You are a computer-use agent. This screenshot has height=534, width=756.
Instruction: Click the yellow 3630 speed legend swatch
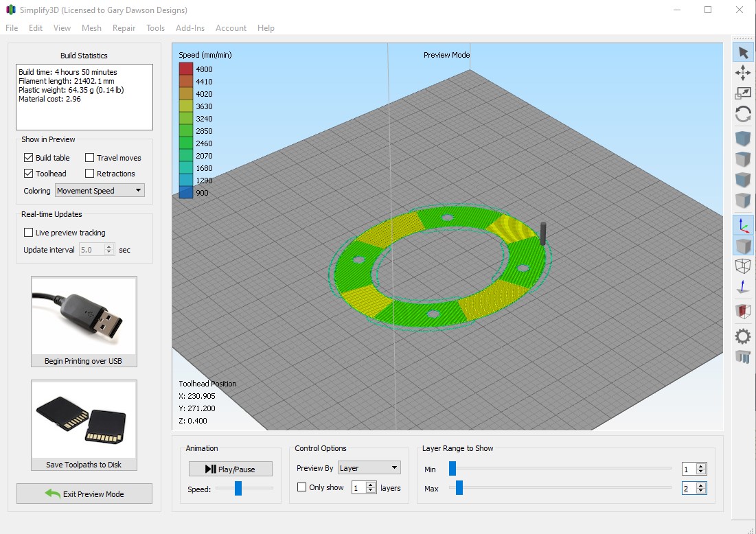coord(186,106)
